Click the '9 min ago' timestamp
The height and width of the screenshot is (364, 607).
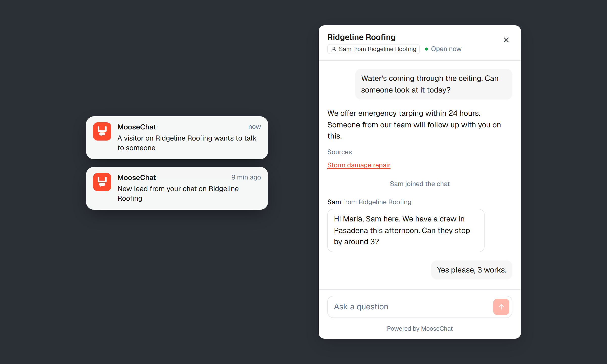[246, 177]
